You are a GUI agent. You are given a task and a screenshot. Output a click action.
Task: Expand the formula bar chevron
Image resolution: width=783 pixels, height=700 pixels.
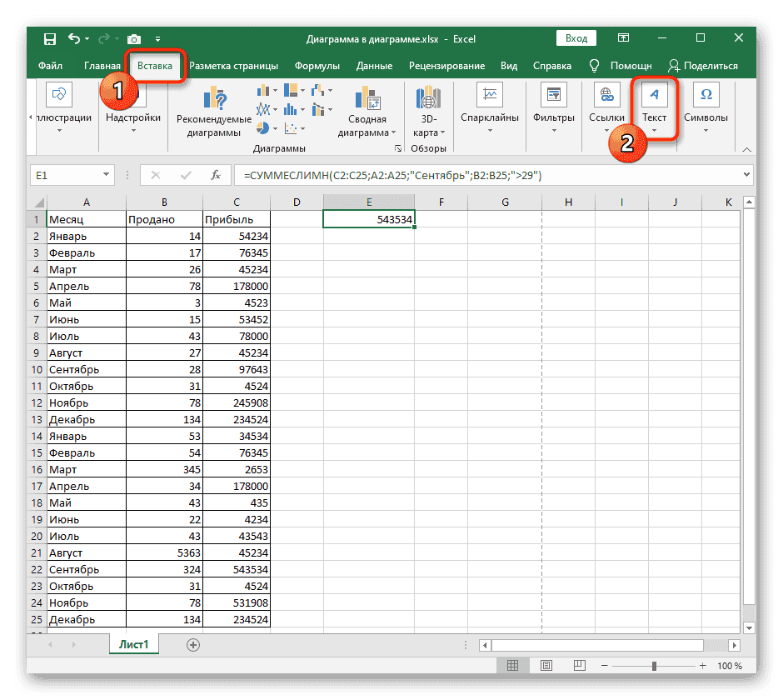(x=746, y=175)
